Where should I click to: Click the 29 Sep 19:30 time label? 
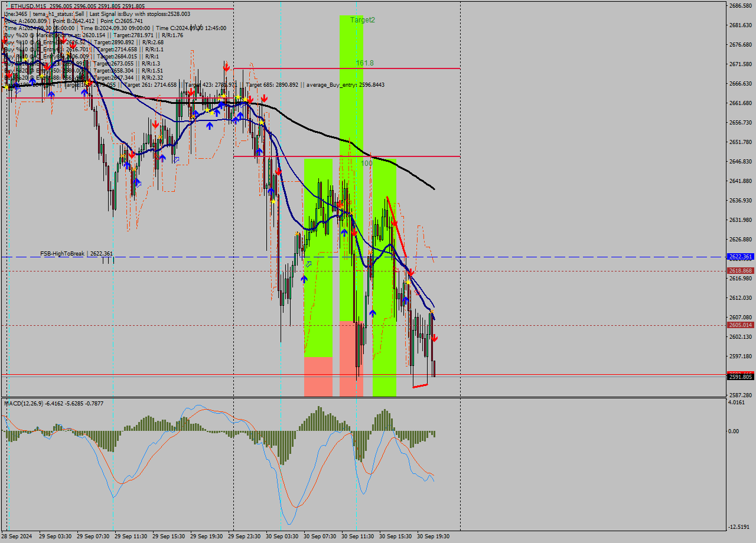point(207,537)
